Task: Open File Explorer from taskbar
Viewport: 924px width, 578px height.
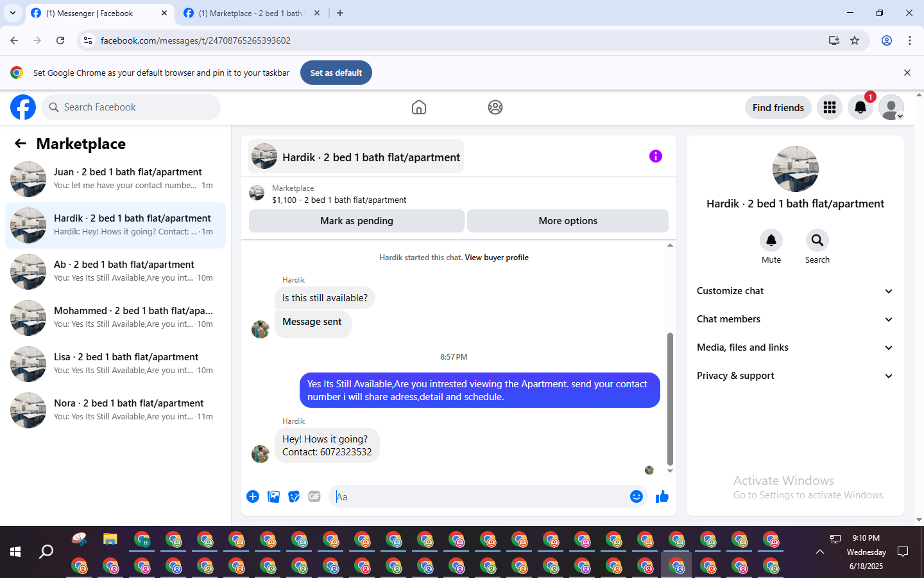Action: click(110, 539)
